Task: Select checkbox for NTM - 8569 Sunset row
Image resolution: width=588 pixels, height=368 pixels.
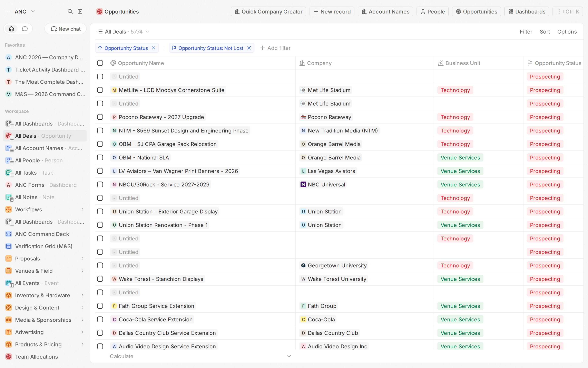Action: tap(100, 130)
